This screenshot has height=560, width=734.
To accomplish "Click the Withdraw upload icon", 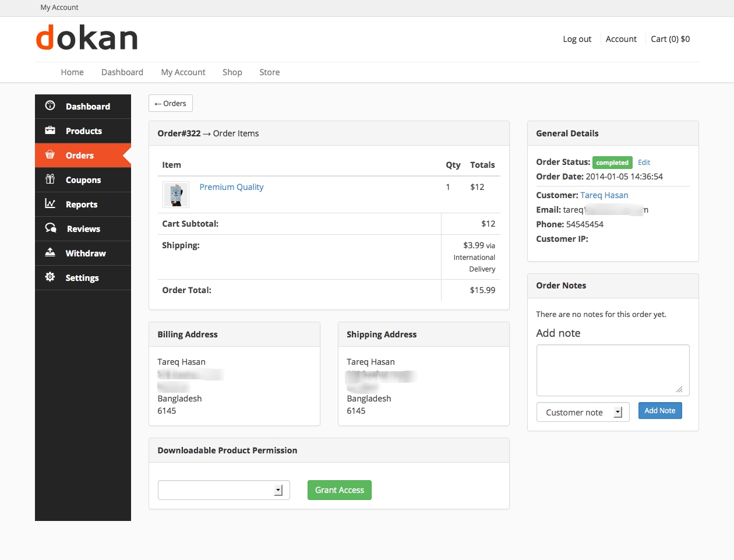I will coord(50,253).
